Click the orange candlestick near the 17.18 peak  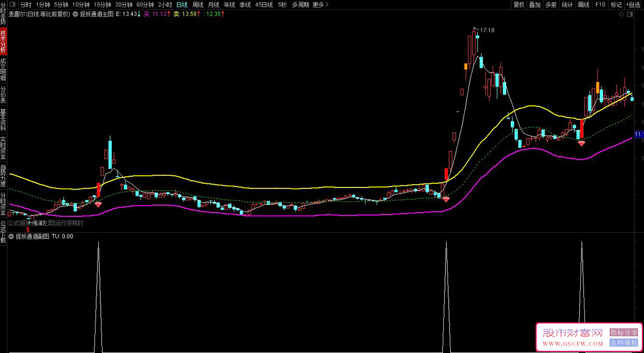point(466,66)
